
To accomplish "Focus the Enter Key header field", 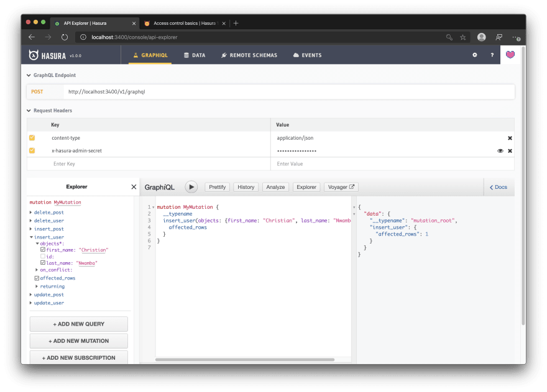I will point(149,164).
